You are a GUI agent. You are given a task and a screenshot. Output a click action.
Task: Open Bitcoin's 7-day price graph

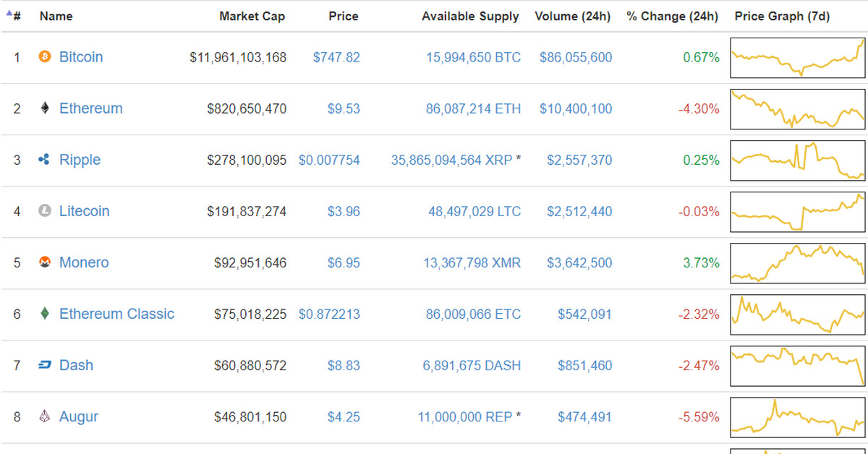click(x=797, y=57)
